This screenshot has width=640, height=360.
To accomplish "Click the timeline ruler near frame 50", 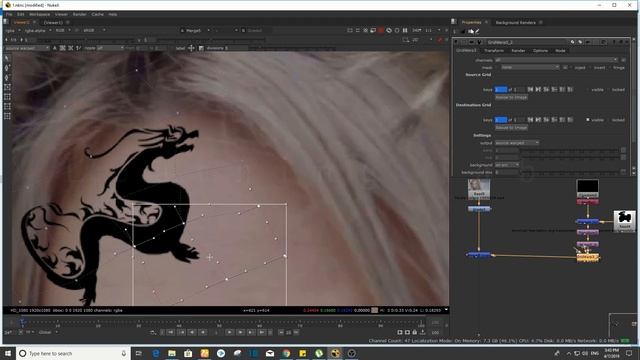I will click(x=219, y=322).
